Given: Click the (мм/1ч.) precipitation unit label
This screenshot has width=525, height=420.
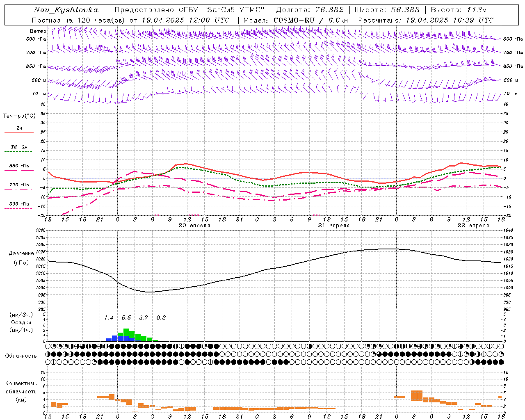Looking at the screenshot, I should (21, 330).
